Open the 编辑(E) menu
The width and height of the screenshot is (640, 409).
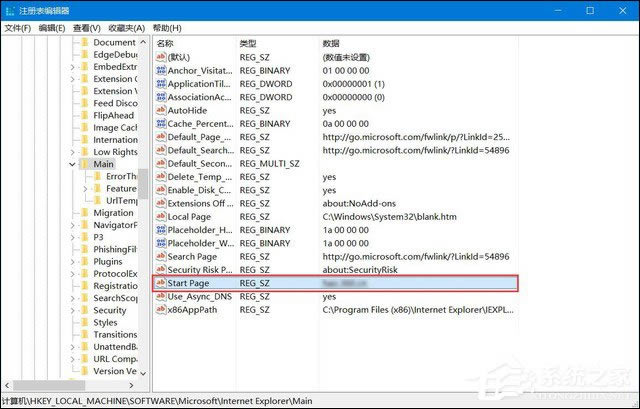pyautogui.click(x=53, y=28)
